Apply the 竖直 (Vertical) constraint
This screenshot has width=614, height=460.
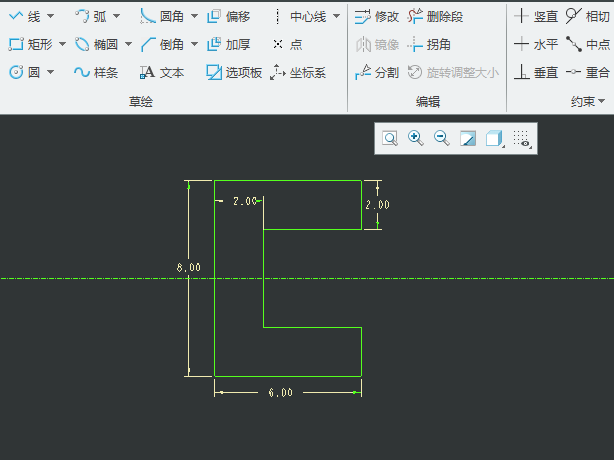[x=536, y=16]
